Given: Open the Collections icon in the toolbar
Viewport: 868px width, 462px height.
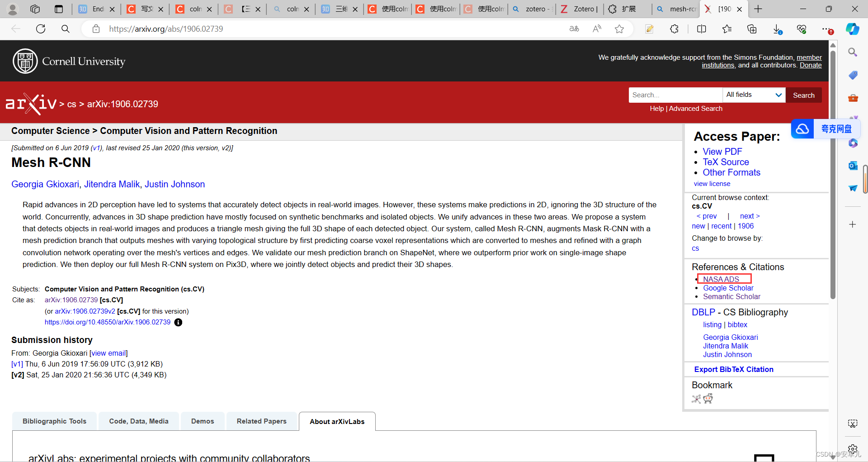Looking at the screenshot, I should pos(752,29).
